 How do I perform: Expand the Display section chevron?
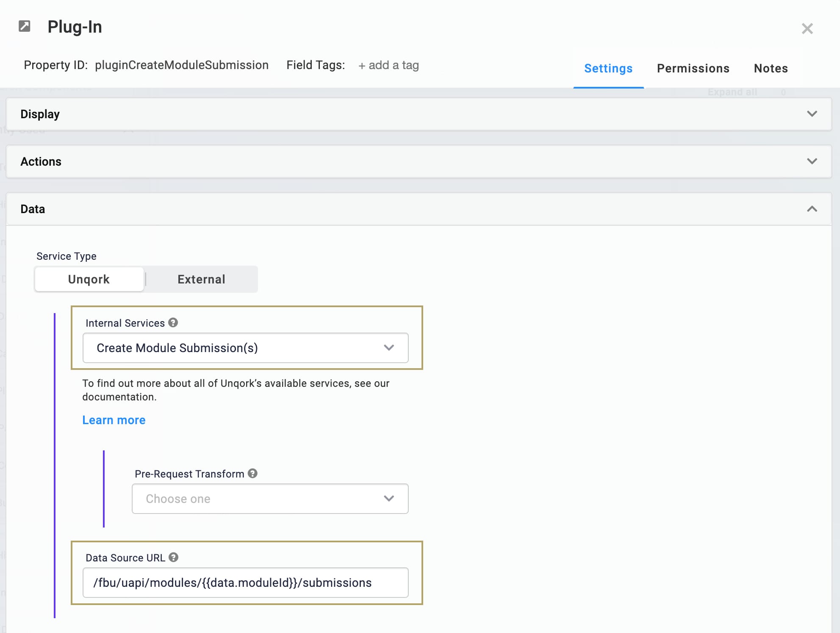pyautogui.click(x=812, y=114)
